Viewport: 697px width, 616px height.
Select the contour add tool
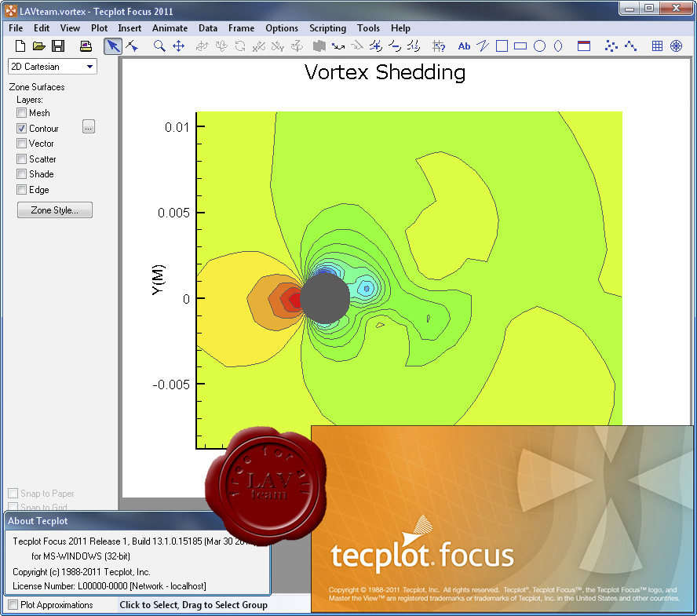376,46
